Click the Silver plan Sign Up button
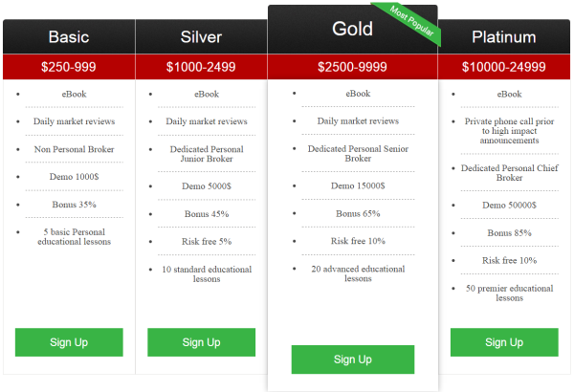This screenshot has width=574, height=392. (201, 342)
